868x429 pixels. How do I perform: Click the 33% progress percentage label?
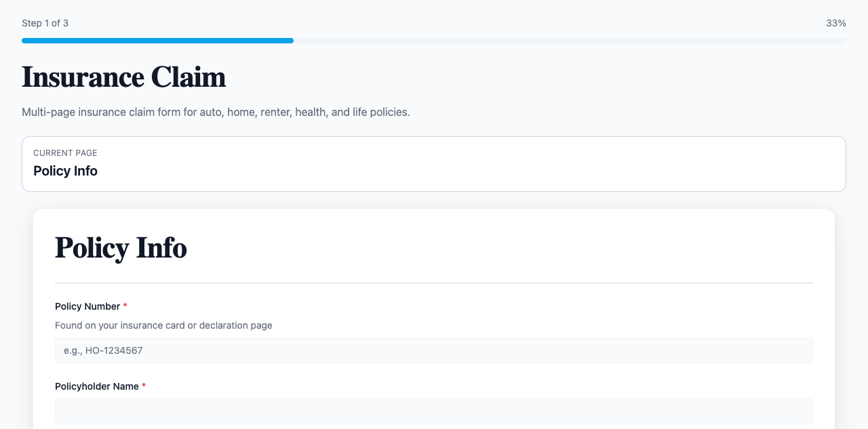pos(835,23)
